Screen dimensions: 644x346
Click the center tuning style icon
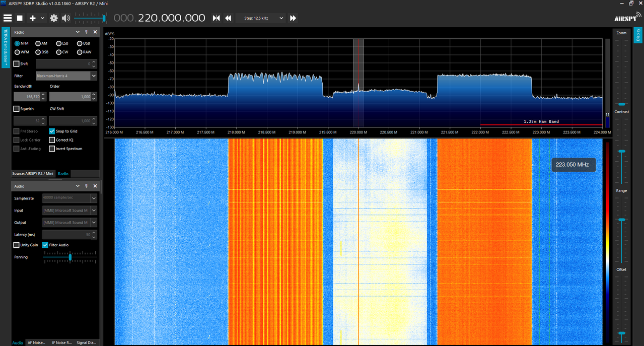point(216,18)
